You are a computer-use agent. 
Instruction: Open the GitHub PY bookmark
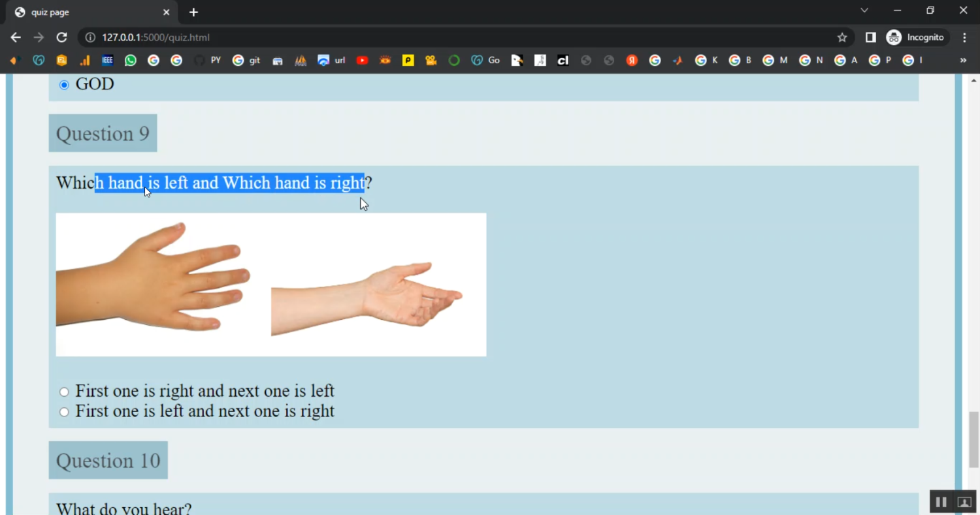pos(208,60)
